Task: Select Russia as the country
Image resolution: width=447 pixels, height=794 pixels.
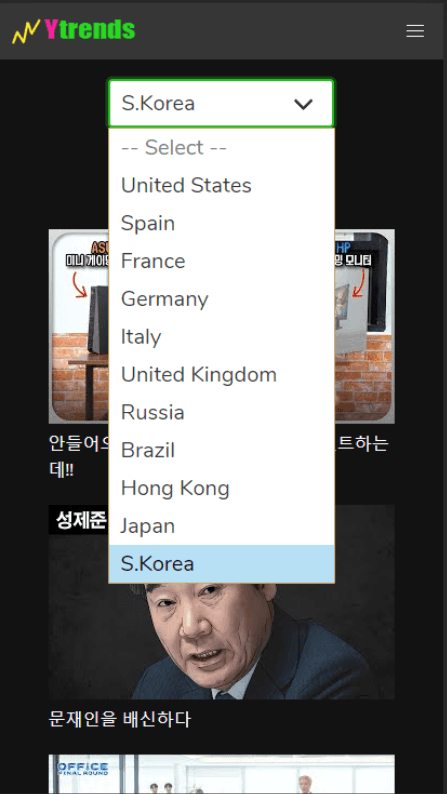Action: (221, 412)
